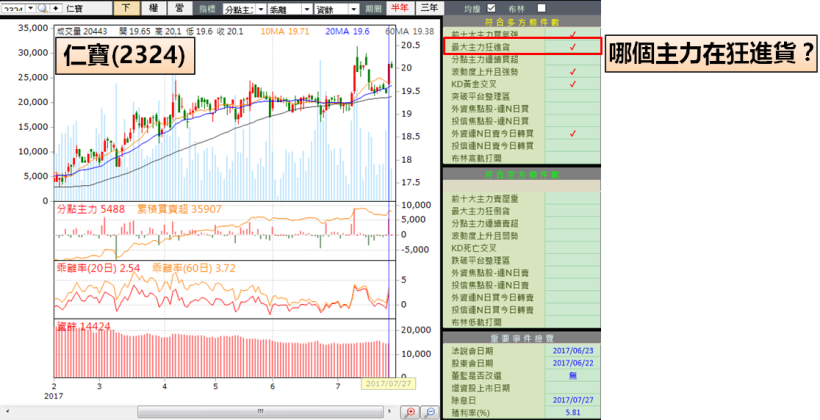This screenshot has height=420, width=820.
Task: Click 突破平台整理區 condition row
Action: (x=521, y=96)
